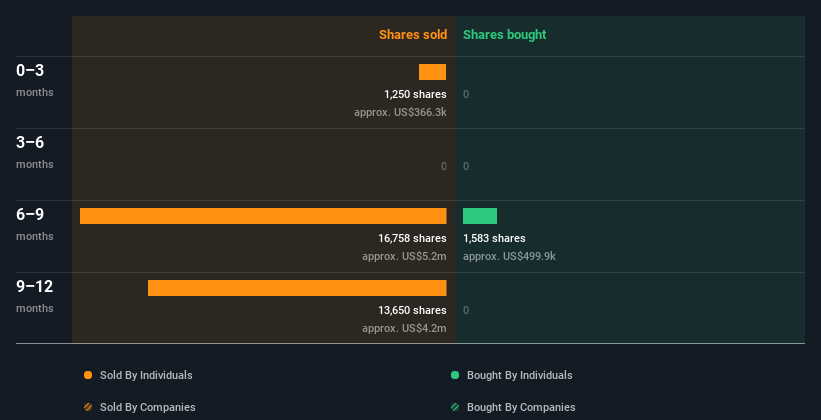The height and width of the screenshot is (420, 821).
Task: Click the 13,650 shares value
Action: click(413, 311)
